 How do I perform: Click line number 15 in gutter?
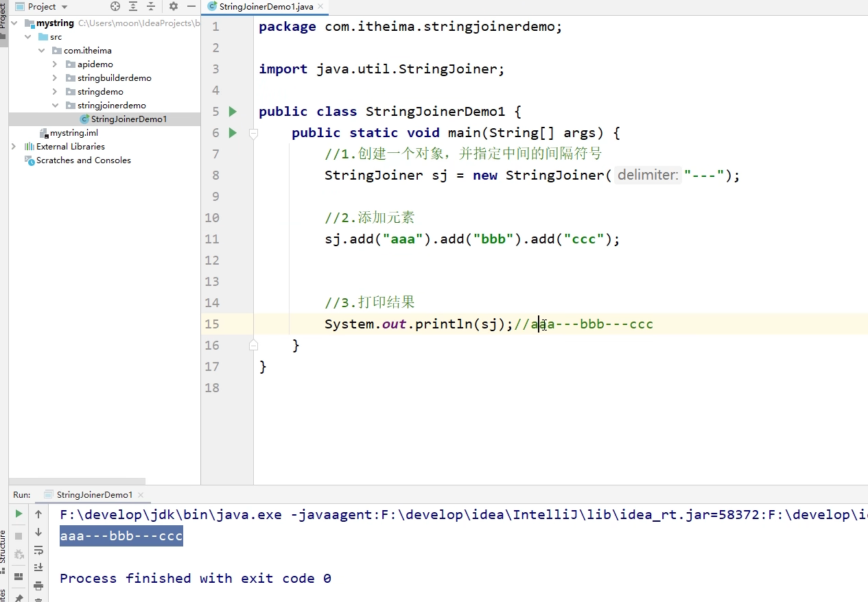click(211, 324)
